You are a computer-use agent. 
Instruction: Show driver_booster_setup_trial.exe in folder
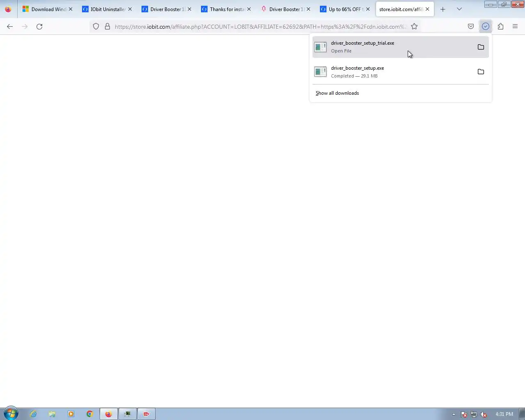point(481,47)
